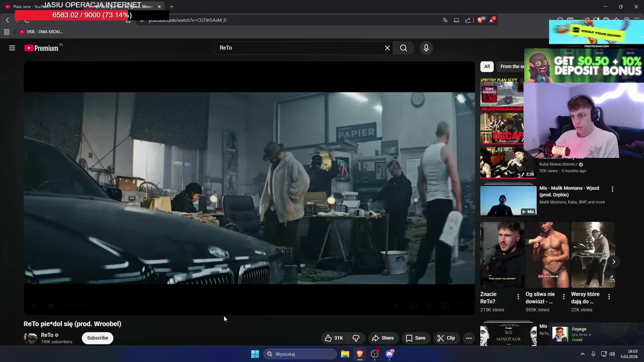Show next shorts with arrow

coord(614,262)
